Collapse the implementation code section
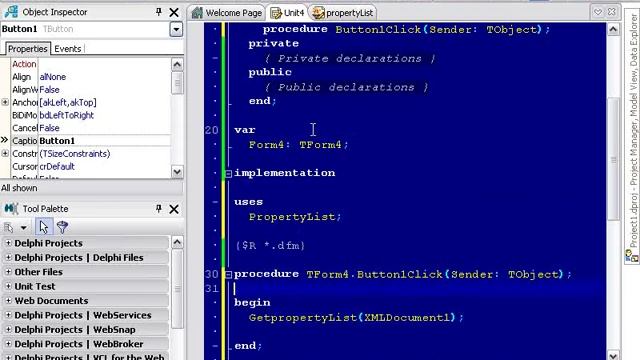The image size is (640, 360). point(229,174)
